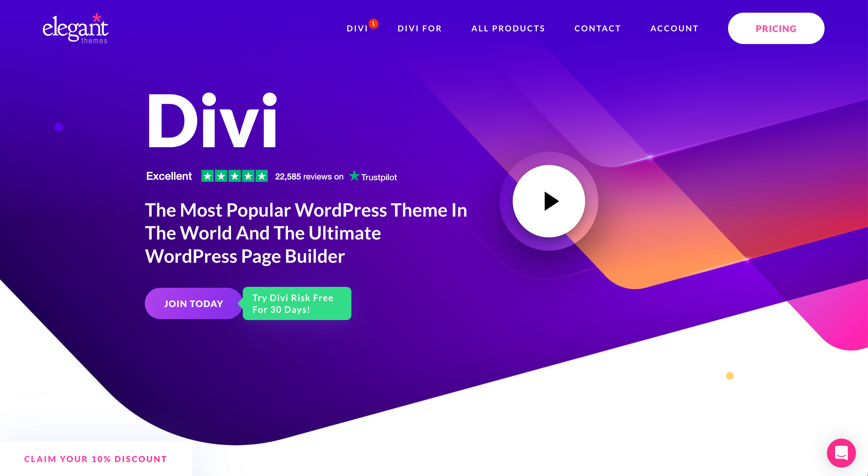Select the CONTACT menu item
Viewport: 868px width, 476px height.
[598, 27]
